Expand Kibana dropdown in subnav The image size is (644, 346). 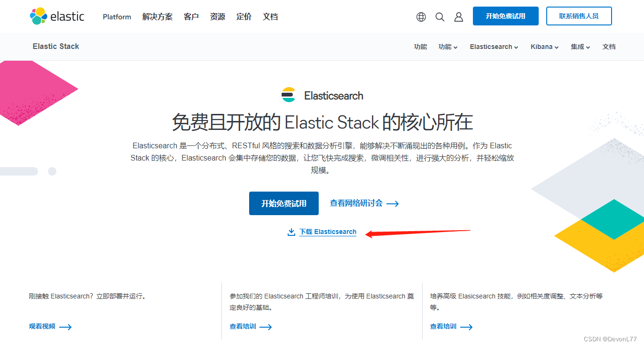click(x=545, y=47)
